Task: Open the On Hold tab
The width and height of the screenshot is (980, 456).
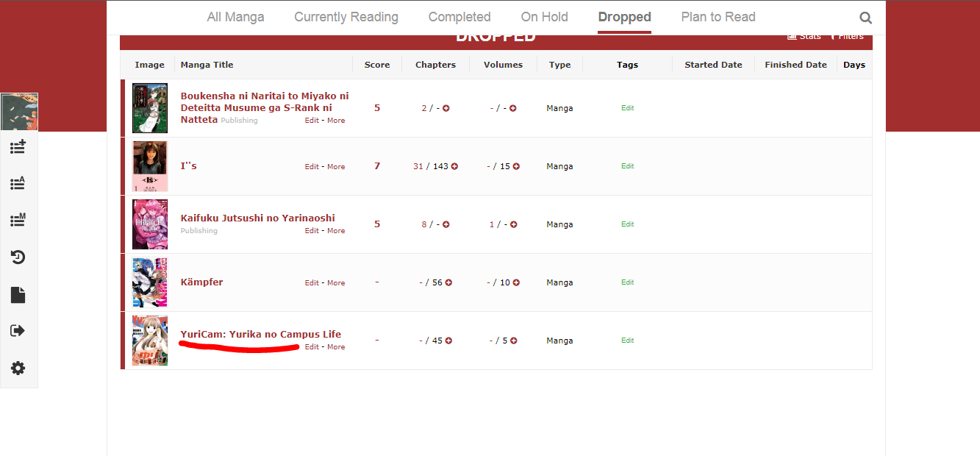Action: click(x=545, y=17)
